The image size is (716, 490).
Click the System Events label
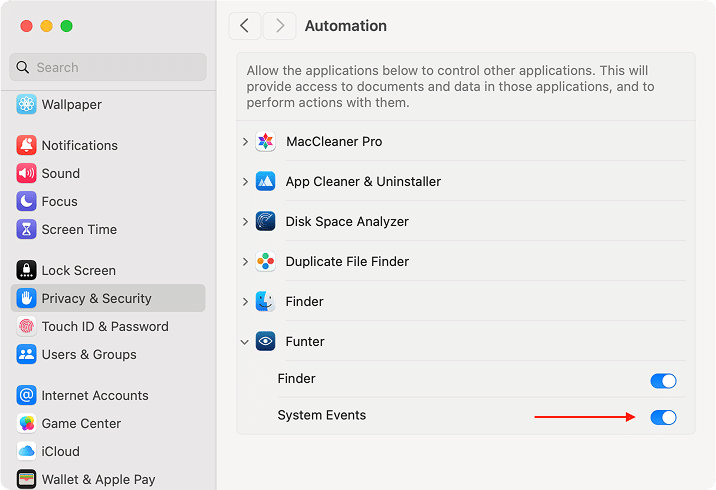[321, 415]
